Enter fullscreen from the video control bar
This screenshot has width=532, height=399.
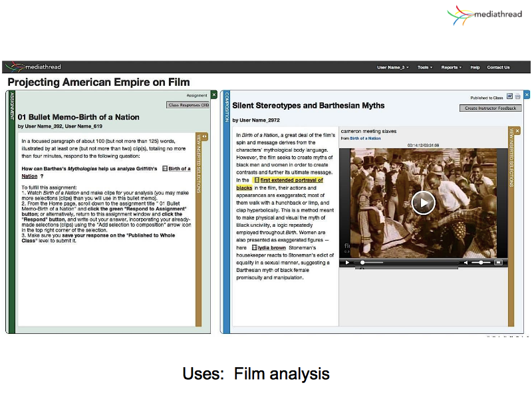pos(498,263)
